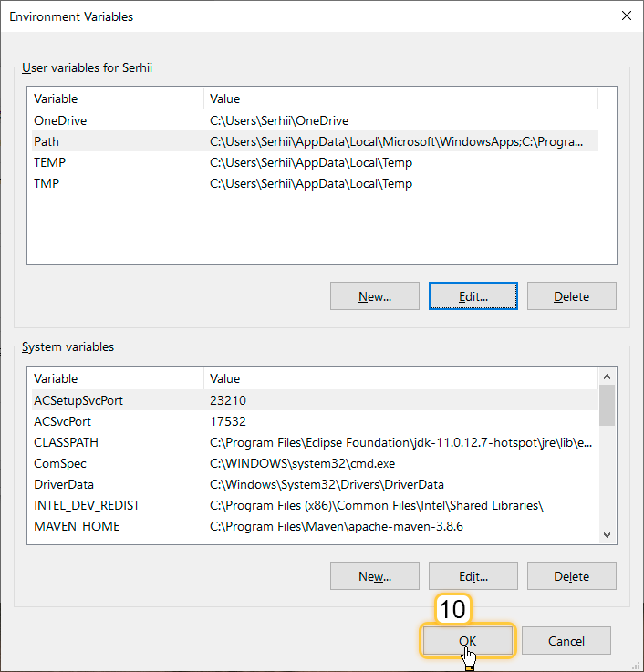Image resolution: width=644 pixels, height=672 pixels.
Task: Edit the selected system variable
Action: [473, 576]
